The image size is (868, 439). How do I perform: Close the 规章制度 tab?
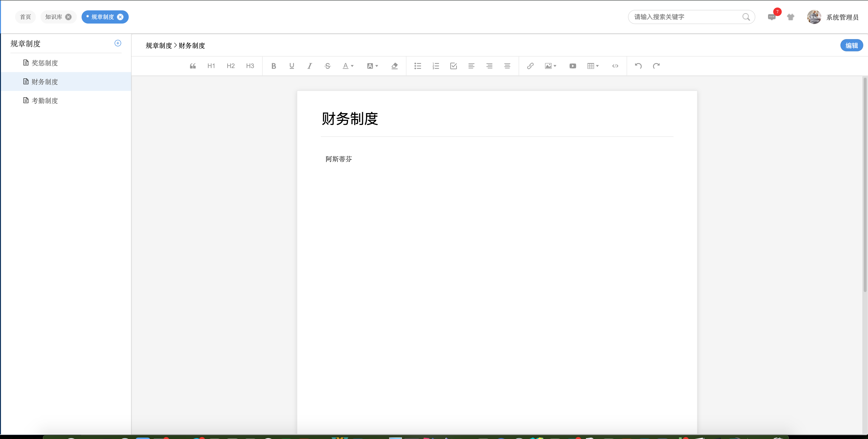tap(120, 17)
